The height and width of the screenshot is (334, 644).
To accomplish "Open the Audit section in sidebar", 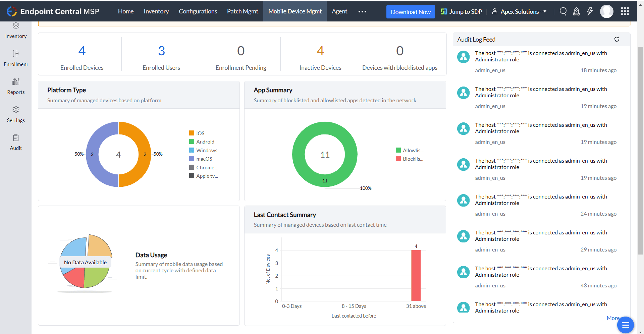I will point(16,142).
